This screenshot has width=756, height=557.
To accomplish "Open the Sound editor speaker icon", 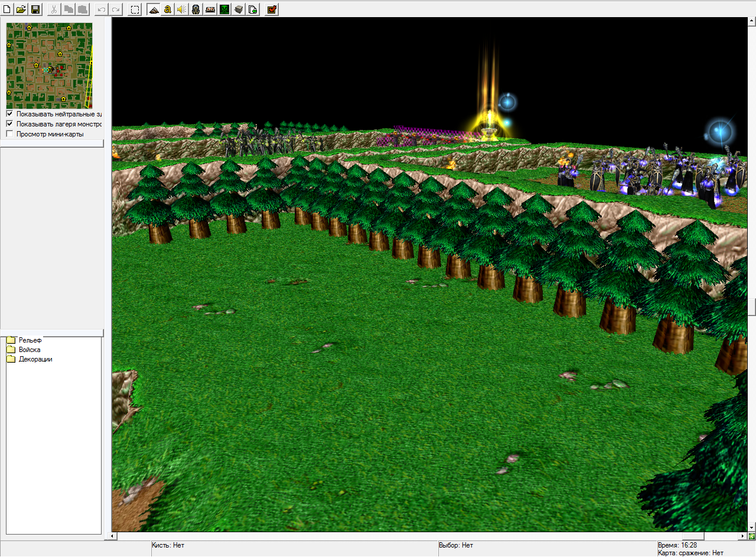I will 182,9.
